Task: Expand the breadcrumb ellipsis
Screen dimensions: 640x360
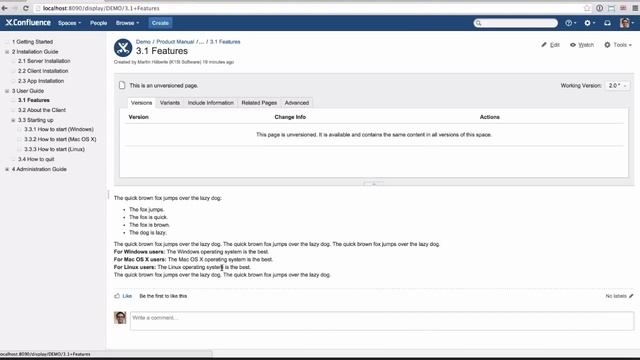Action: click(x=201, y=42)
